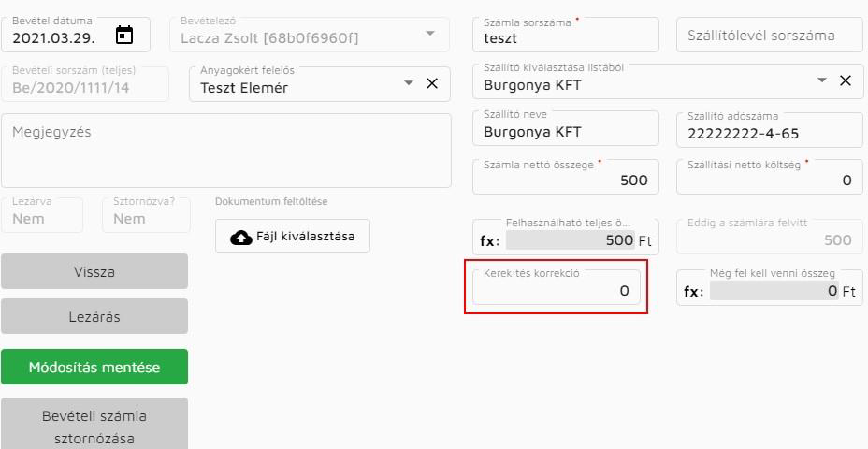Expand the Bevételező dropdown arrow

coord(429,34)
